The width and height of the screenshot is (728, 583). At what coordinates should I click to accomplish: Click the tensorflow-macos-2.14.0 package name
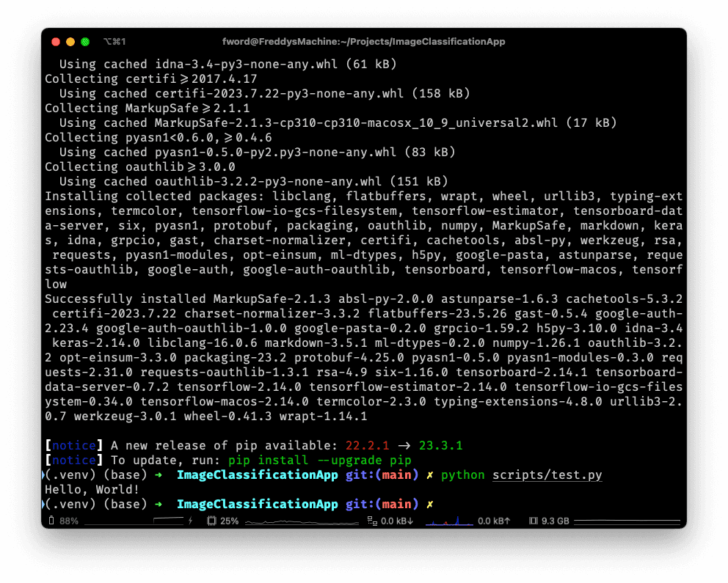click(x=225, y=402)
